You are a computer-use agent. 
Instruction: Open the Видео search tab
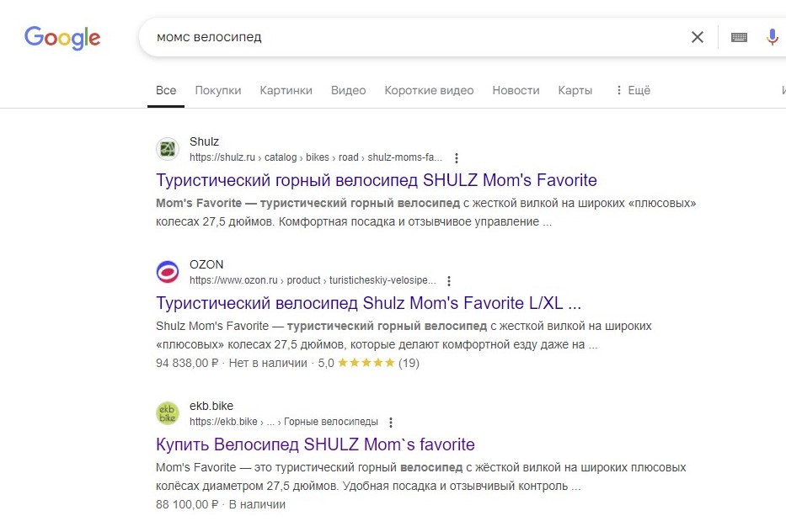[348, 90]
